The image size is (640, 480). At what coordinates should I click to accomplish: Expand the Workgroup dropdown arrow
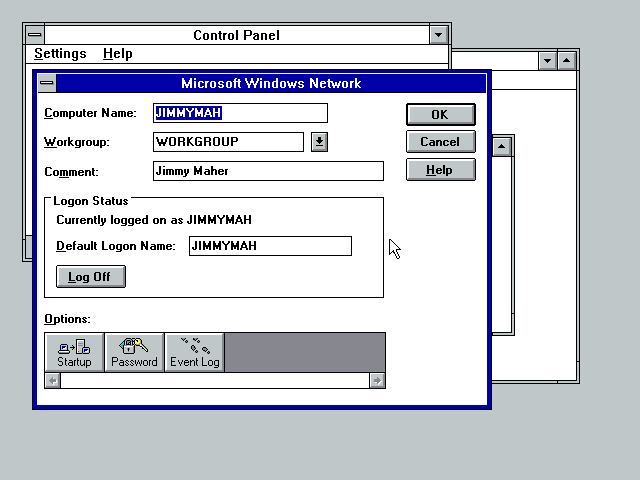(319, 142)
